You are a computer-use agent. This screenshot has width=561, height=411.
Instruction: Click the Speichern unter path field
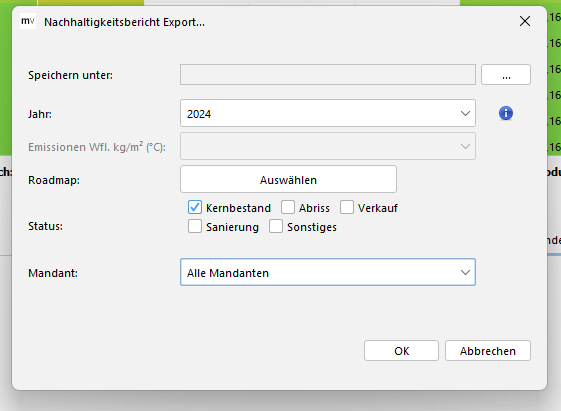328,75
